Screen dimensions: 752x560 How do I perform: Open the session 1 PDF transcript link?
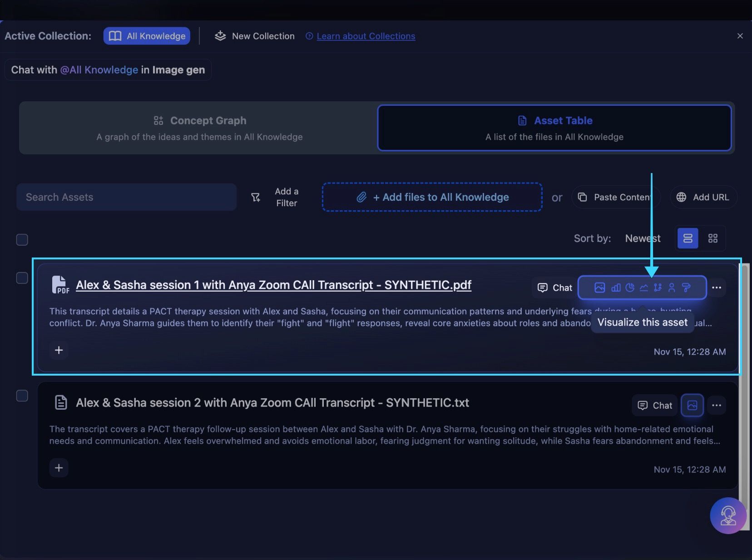(273, 285)
